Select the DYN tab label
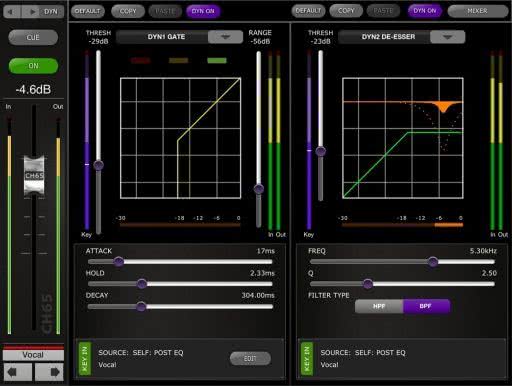This screenshot has width=512, height=386. point(51,12)
